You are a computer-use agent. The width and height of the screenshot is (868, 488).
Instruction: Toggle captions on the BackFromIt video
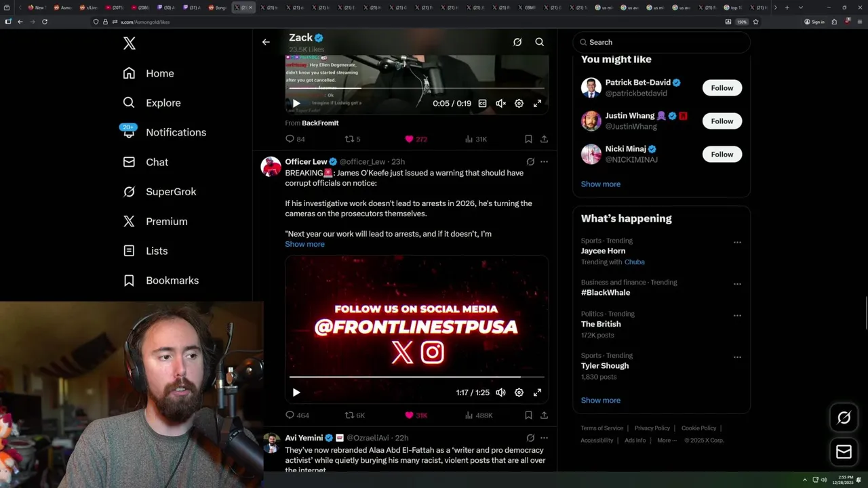pos(482,104)
